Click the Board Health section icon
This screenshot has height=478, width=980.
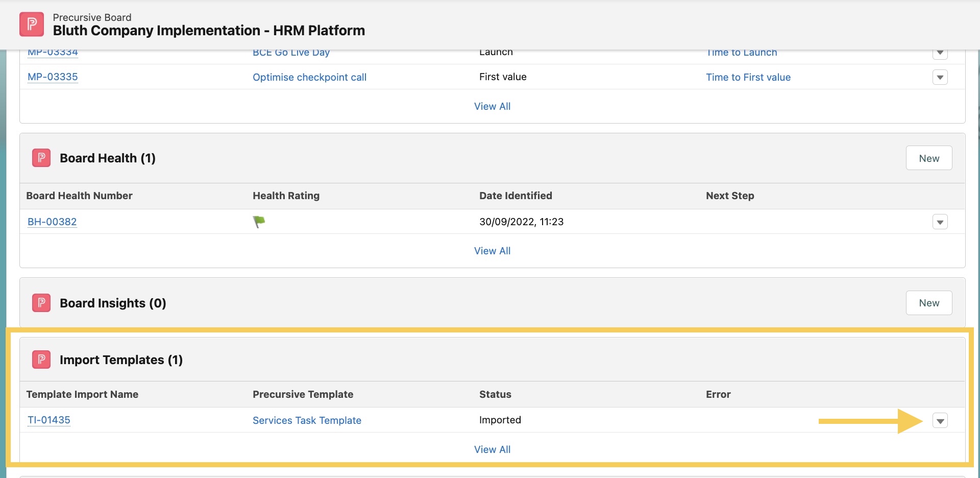point(41,158)
